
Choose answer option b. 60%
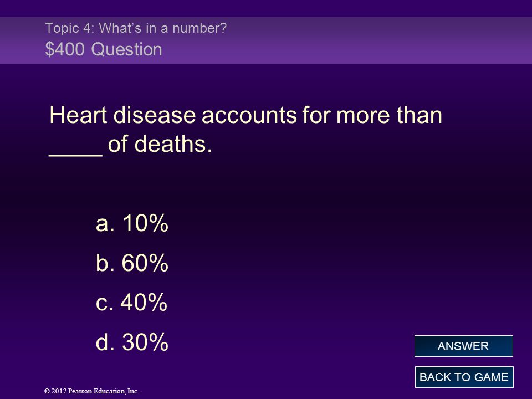(132, 263)
